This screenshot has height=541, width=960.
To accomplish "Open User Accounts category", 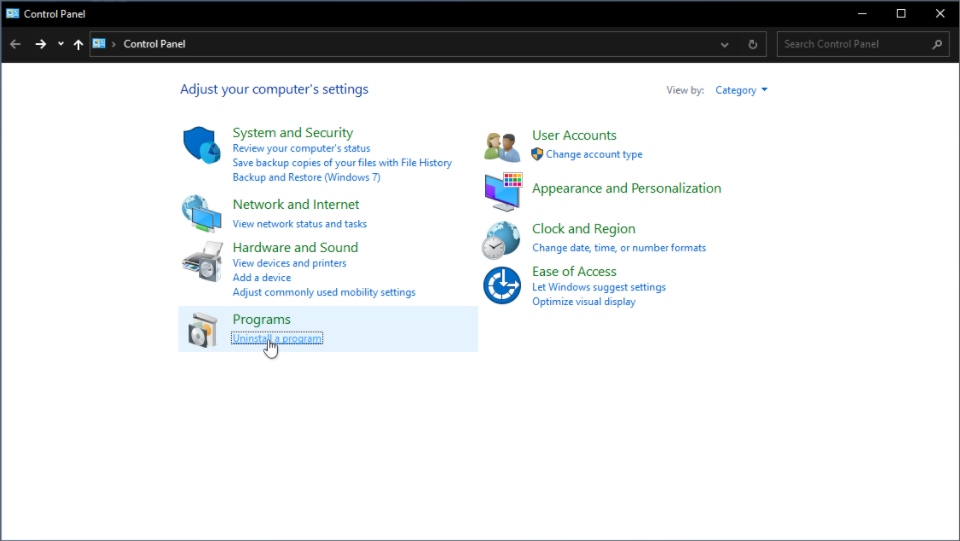I will tap(574, 135).
